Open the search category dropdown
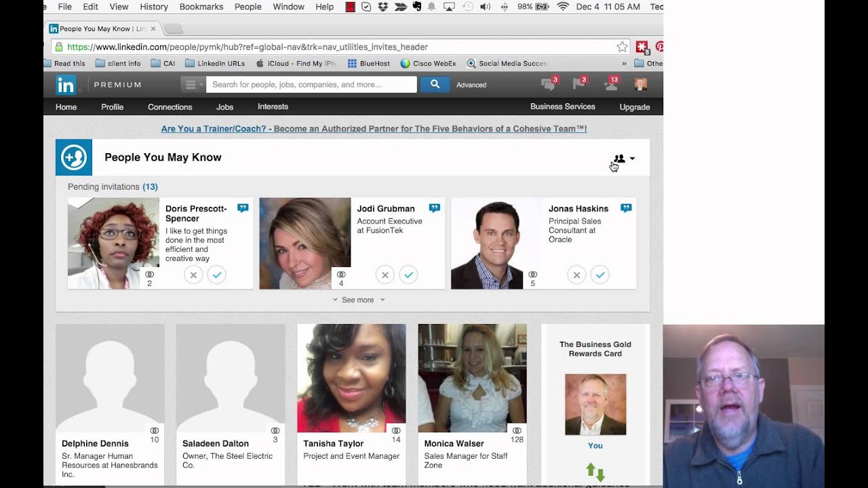The height and width of the screenshot is (488, 868). tap(193, 85)
